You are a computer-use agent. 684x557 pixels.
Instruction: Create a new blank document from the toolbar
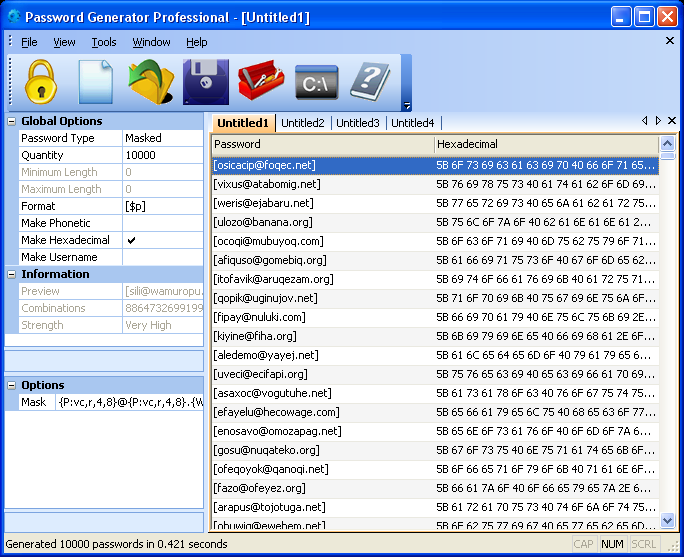point(96,82)
